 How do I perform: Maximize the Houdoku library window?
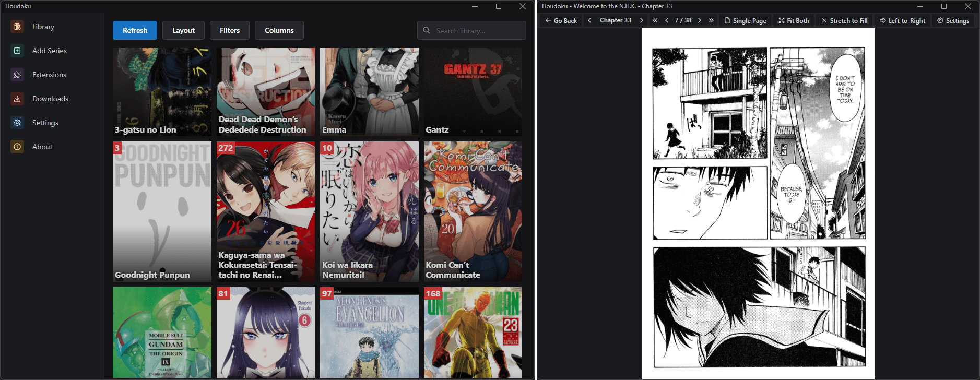tap(499, 6)
